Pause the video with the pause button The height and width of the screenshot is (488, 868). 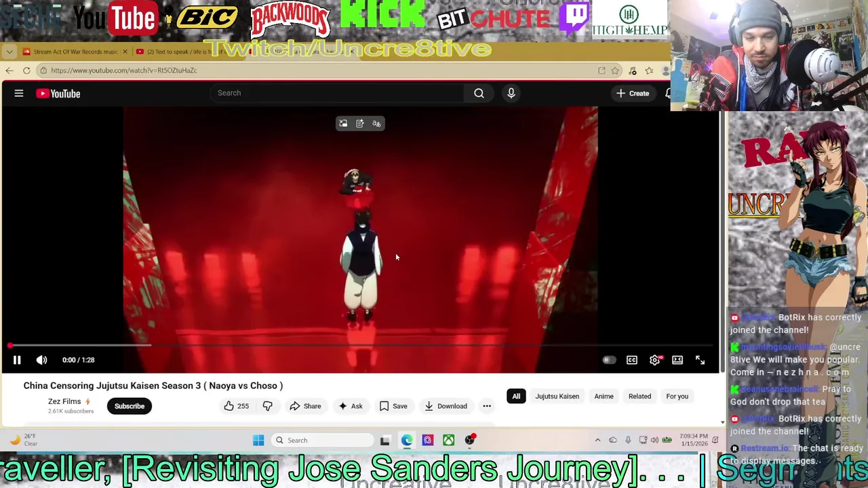[17, 360]
